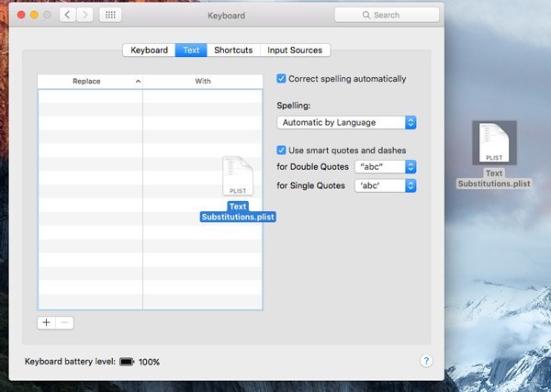Open the Single Quotes style dropdown
Screen dimensions: 551x392
point(386,185)
